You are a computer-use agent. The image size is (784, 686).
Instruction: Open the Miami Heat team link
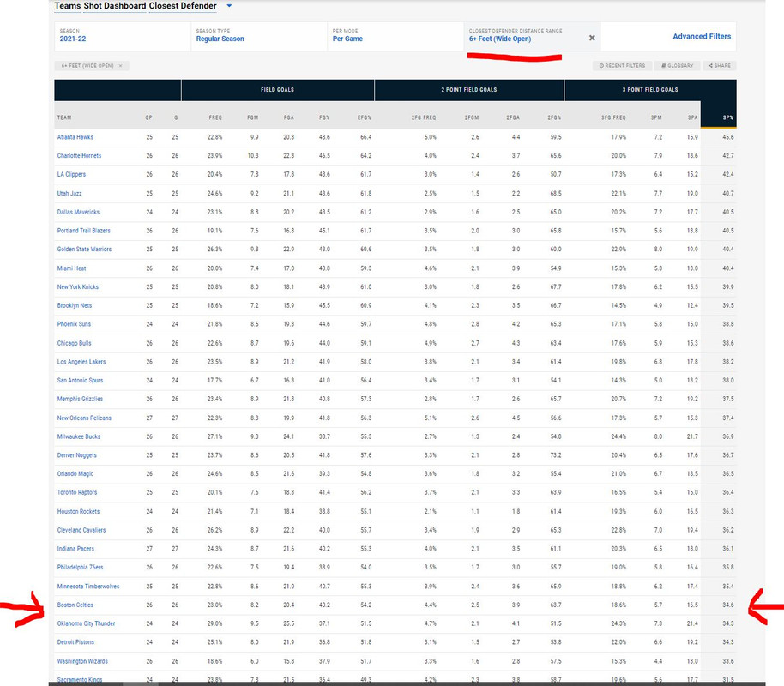pyautogui.click(x=71, y=268)
